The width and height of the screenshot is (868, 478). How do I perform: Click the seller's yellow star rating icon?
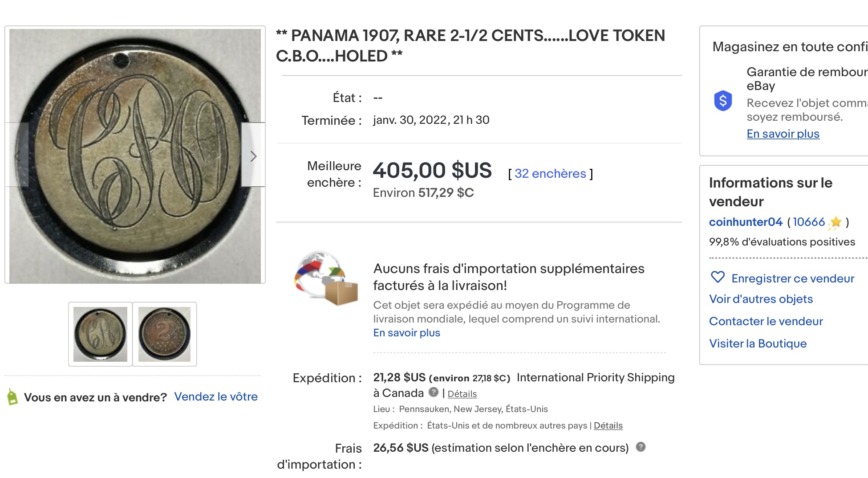click(836, 222)
